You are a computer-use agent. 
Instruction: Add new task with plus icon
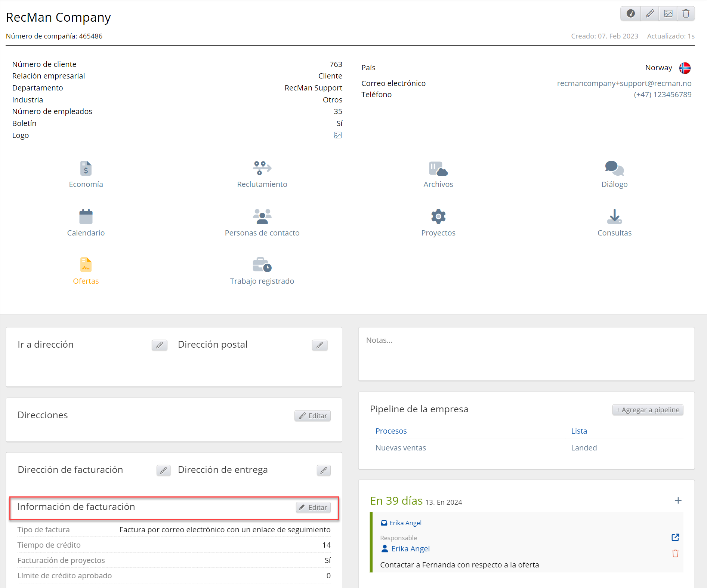678,501
